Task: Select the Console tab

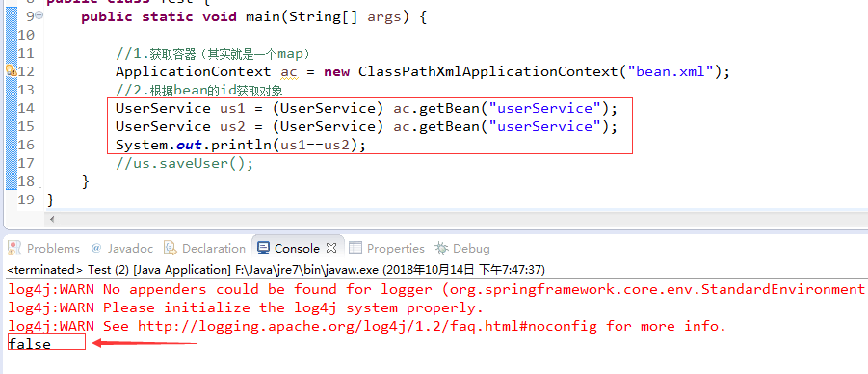Action: click(297, 249)
